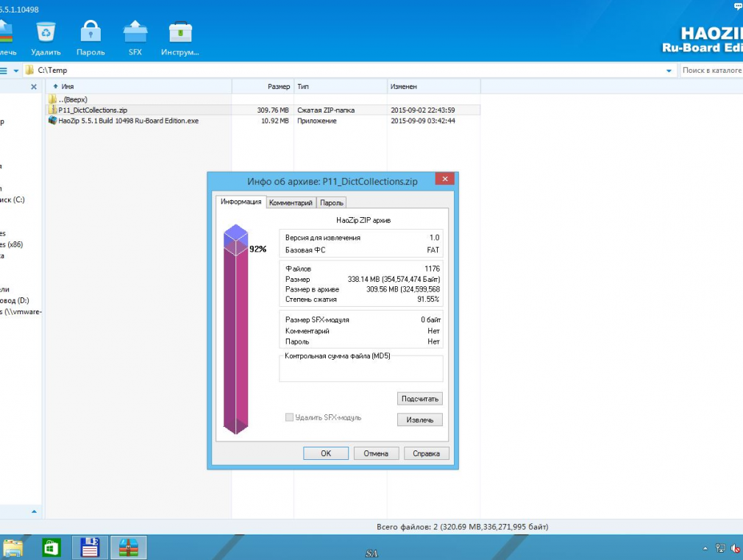Click the 309.76 MB size cell
The image size is (743, 560).
coord(273,110)
